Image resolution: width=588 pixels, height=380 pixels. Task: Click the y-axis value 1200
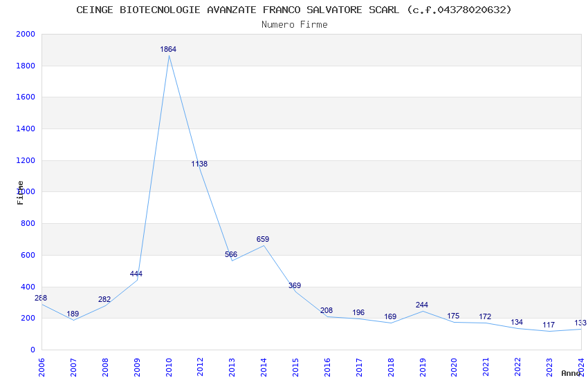(26, 160)
